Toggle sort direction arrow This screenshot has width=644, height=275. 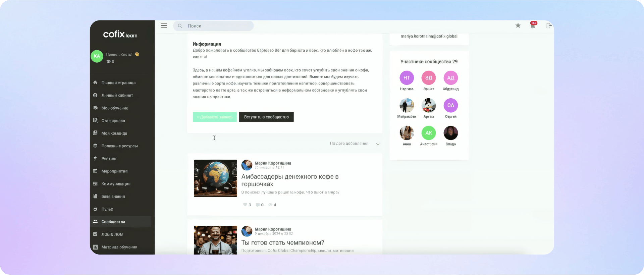378,144
